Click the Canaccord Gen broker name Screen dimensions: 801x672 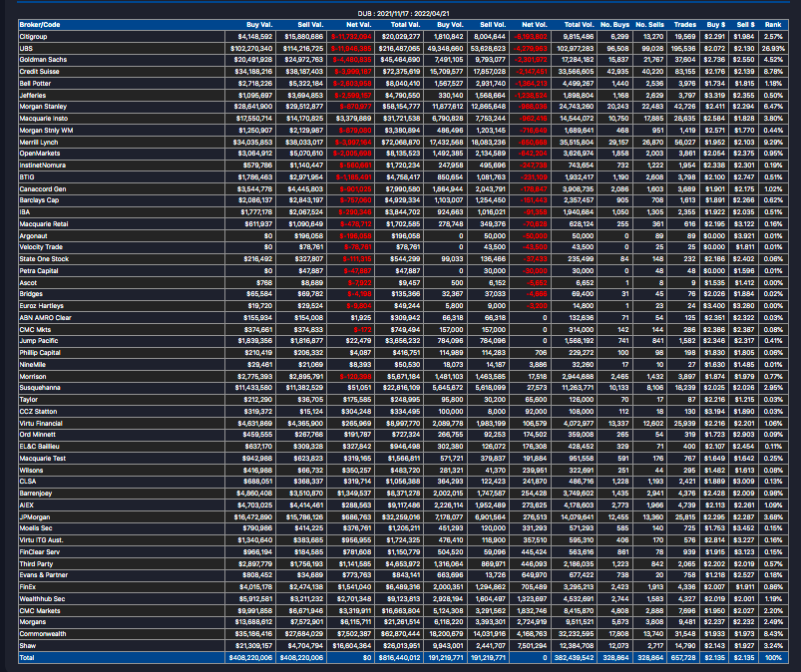click(x=43, y=188)
